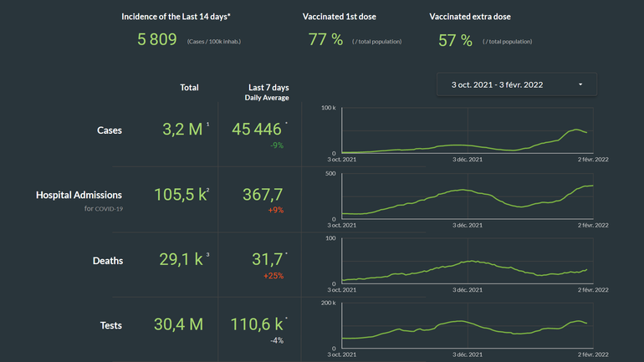Click the 29,1 k total deaths value

tap(181, 259)
